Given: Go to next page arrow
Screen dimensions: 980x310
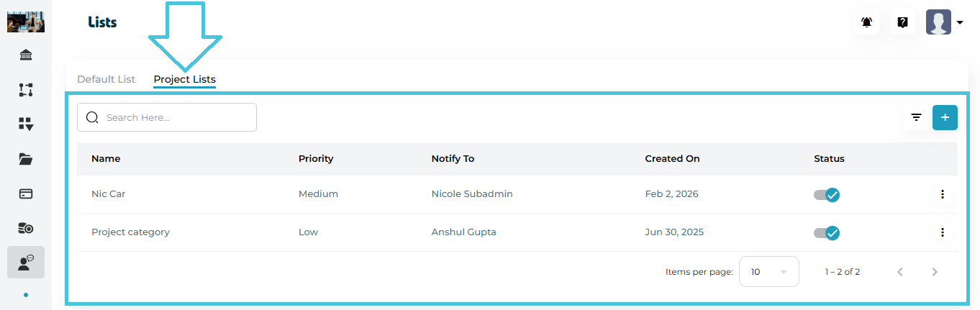Looking at the screenshot, I should tap(935, 272).
